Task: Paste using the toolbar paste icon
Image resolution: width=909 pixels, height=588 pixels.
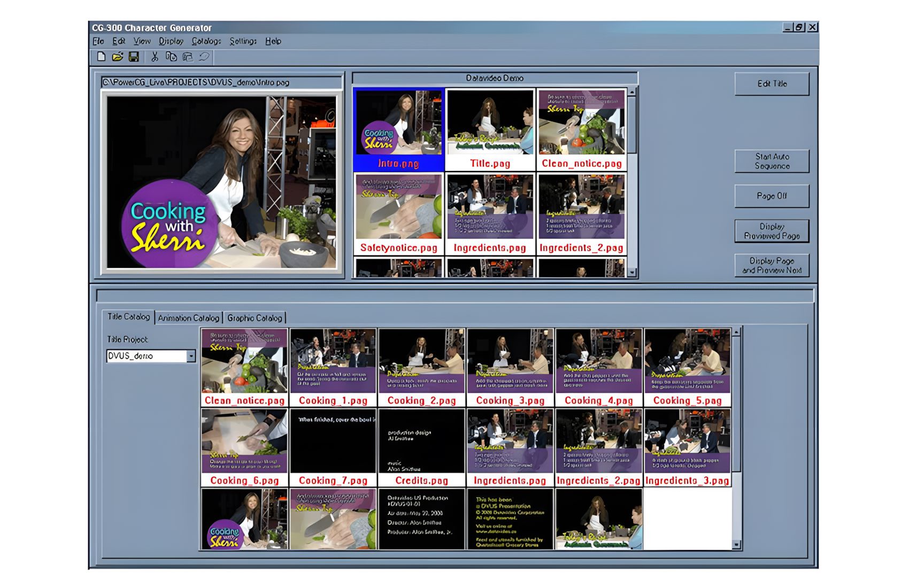Action: point(188,57)
